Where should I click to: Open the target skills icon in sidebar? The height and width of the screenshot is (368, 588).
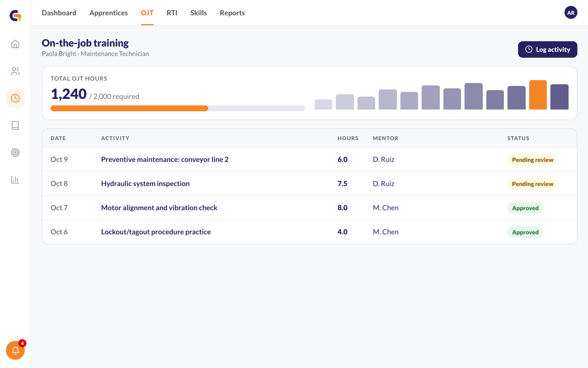15,152
